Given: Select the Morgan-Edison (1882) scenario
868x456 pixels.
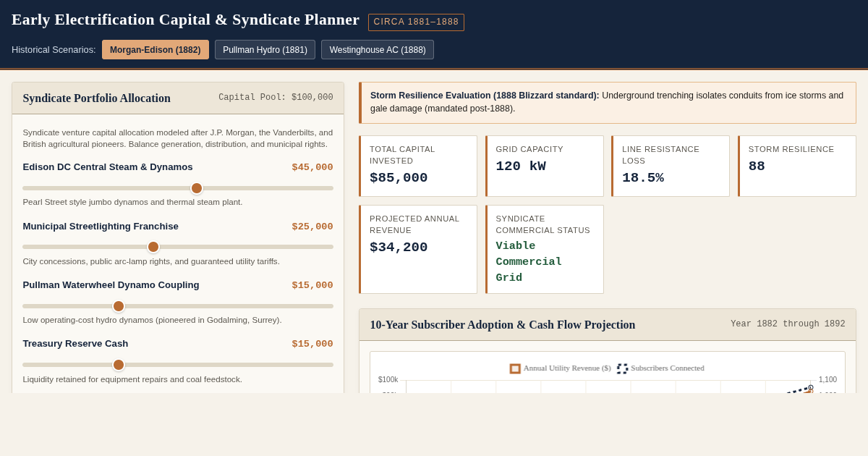Looking at the screenshot, I should [x=156, y=50].
